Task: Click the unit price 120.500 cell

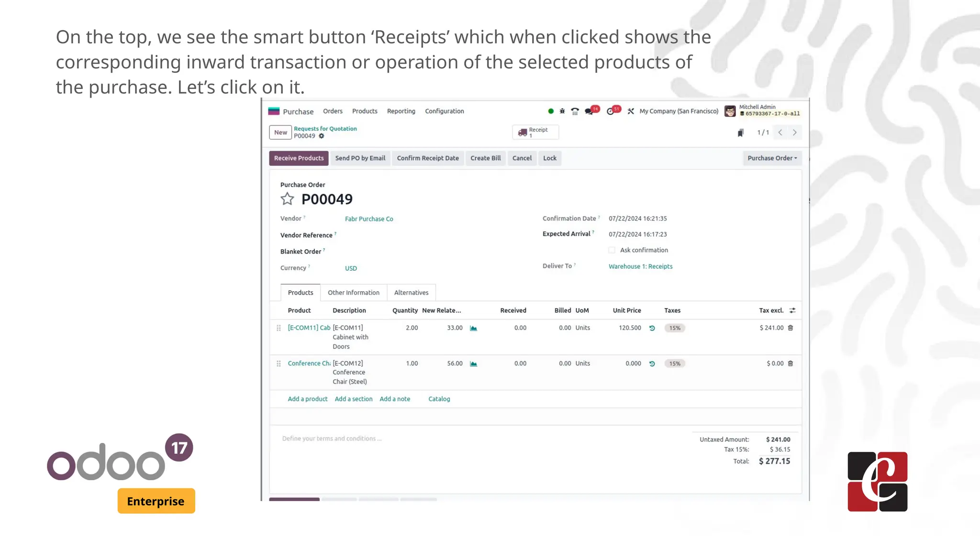Action: coord(630,328)
